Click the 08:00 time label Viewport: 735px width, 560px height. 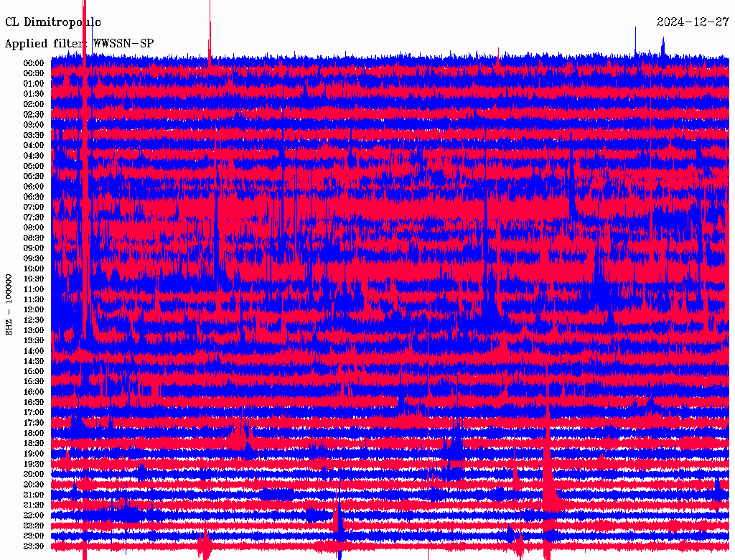point(34,228)
